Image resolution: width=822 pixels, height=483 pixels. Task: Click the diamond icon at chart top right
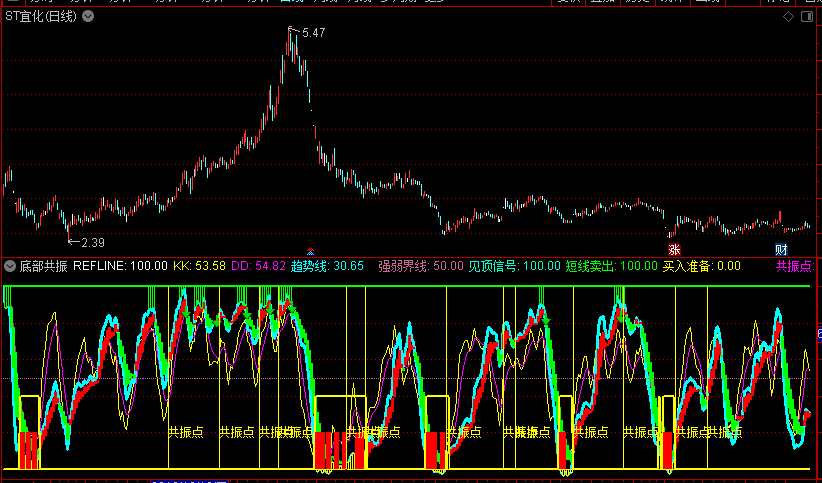(x=788, y=17)
